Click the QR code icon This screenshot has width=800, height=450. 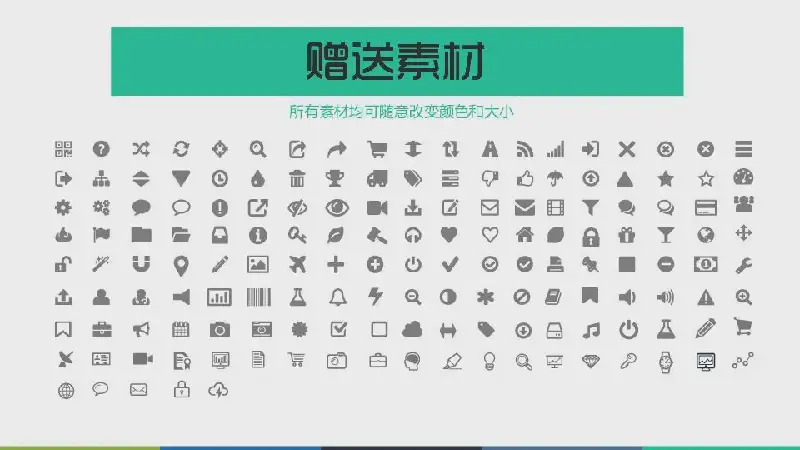pyautogui.click(x=63, y=149)
